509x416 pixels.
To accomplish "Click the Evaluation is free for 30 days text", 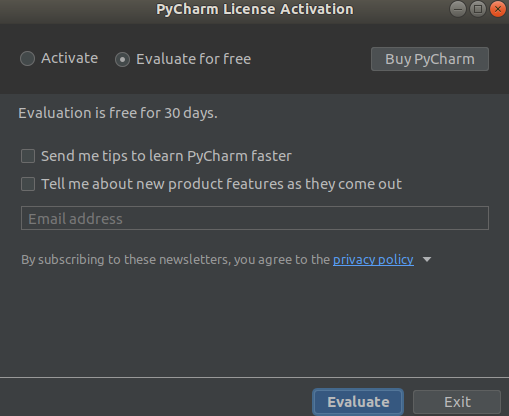I will (x=118, y=113).
